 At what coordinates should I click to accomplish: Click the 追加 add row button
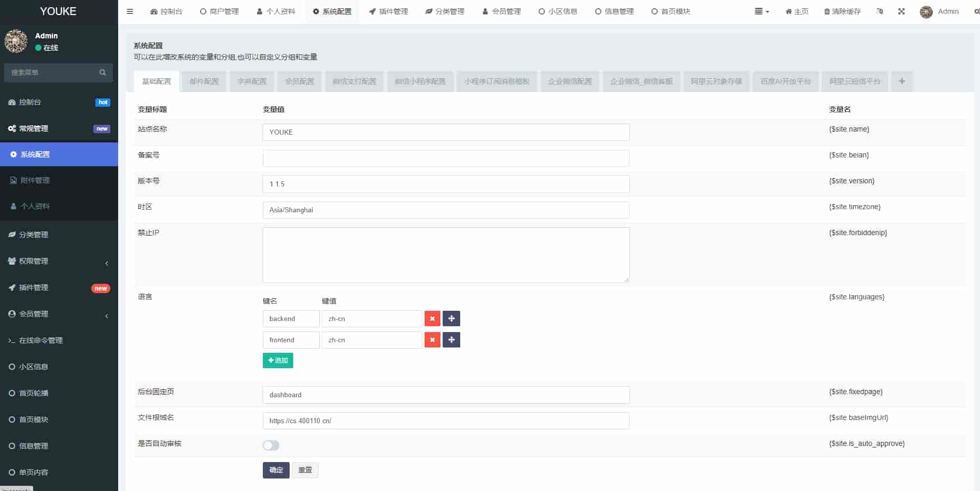pyautogui.click(x=278, y=360)
